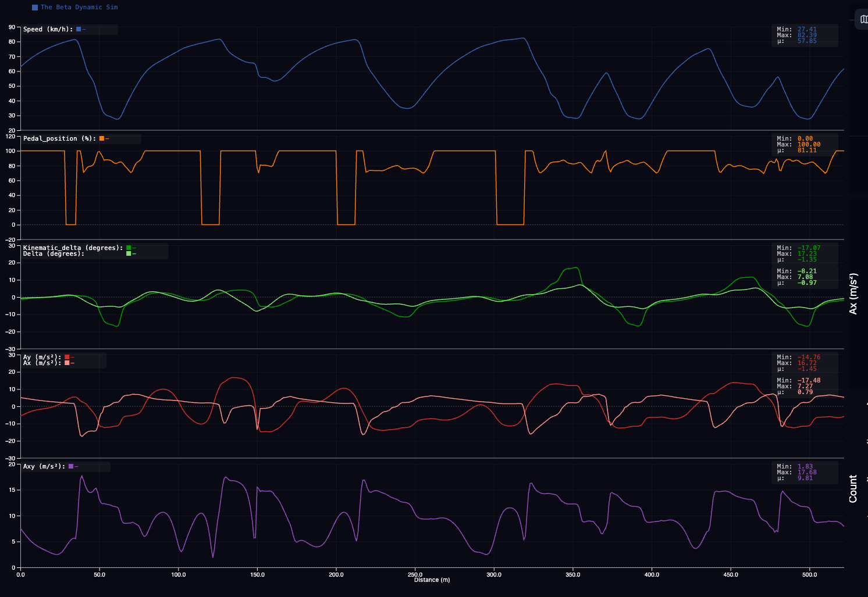Click the Axy Min/Max stats box
This screenshot has width=868, height=597.
(x=805, y=472)
